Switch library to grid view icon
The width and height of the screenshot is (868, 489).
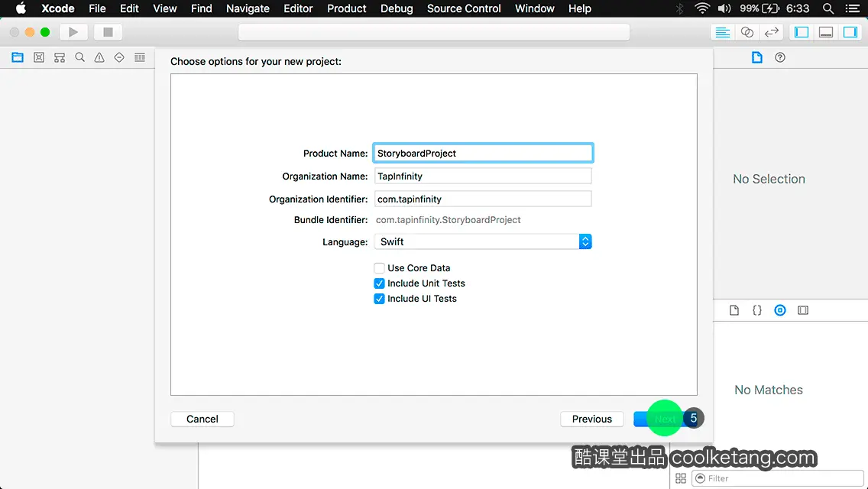pyautogui.click(x=681, y=478)
